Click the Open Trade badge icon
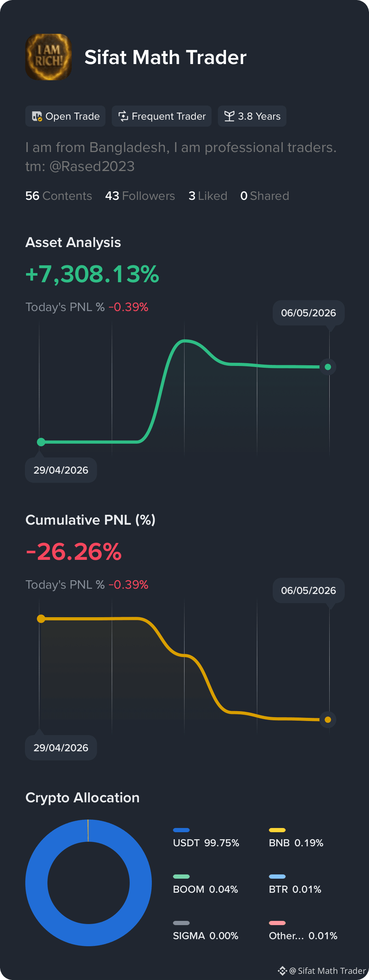 37,116
